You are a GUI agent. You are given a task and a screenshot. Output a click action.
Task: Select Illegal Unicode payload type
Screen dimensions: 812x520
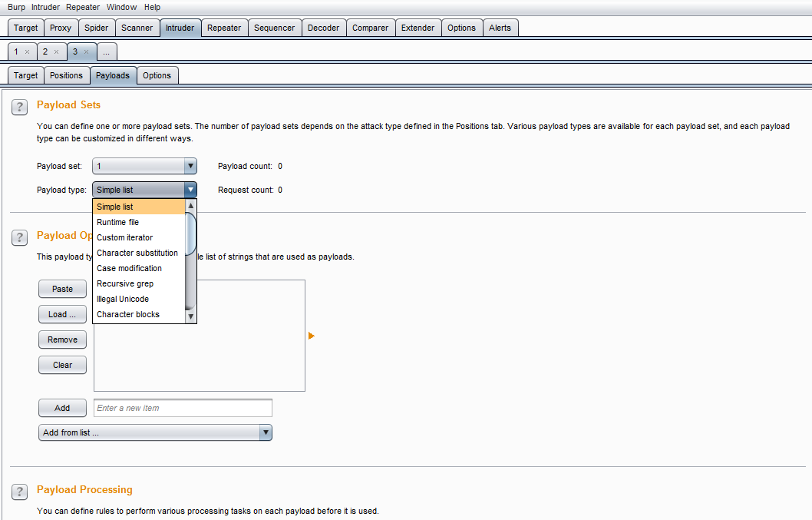(x=139, y=299)
